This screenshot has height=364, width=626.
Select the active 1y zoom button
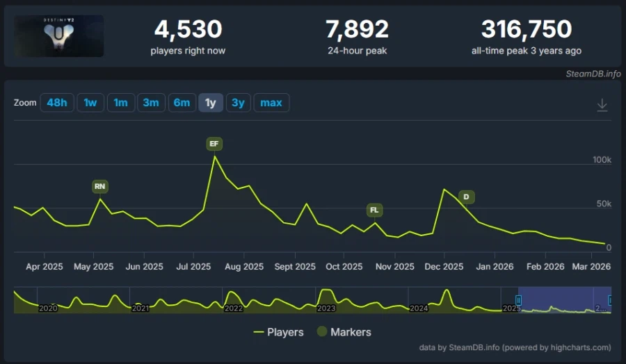[x=210, y=103]
